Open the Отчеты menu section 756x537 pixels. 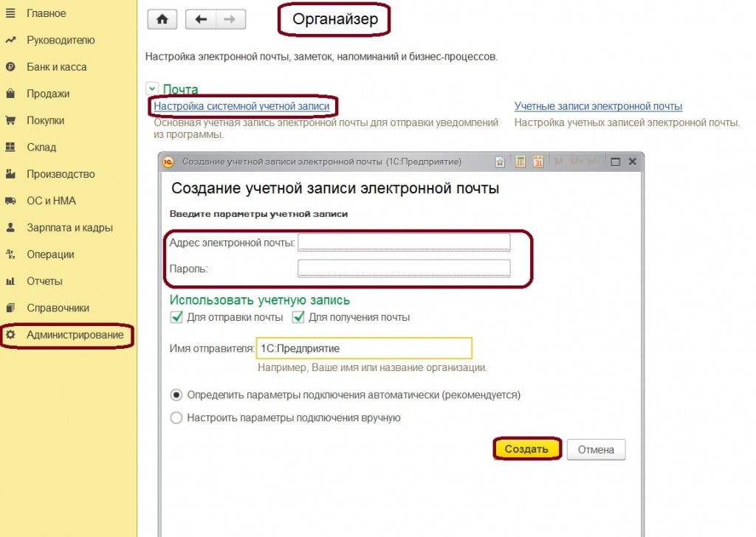(44, 281)
